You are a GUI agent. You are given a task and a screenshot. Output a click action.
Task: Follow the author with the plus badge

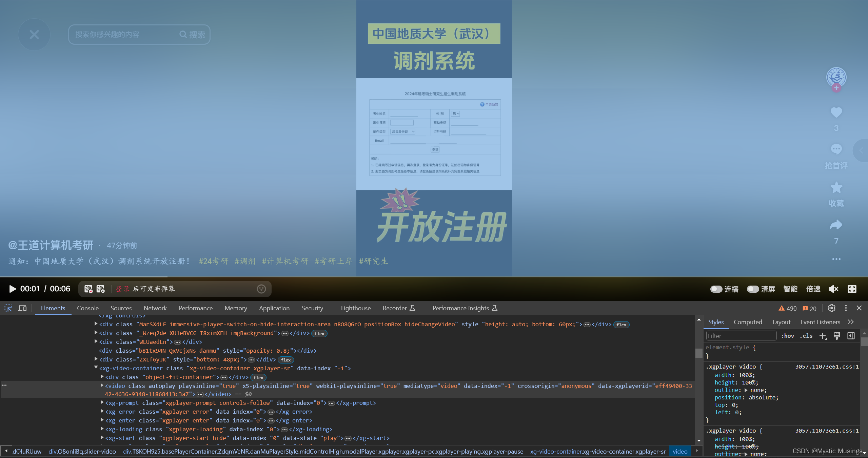pos(836,88)
